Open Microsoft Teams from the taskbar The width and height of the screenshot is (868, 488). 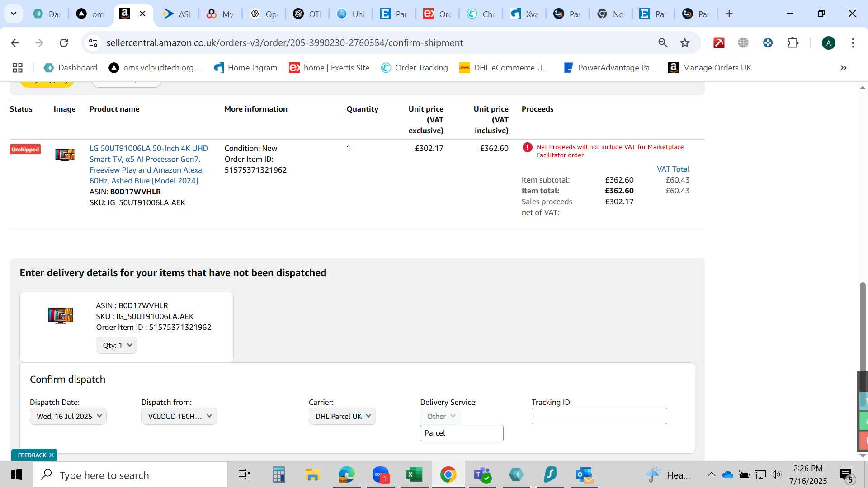pos(482,475)
